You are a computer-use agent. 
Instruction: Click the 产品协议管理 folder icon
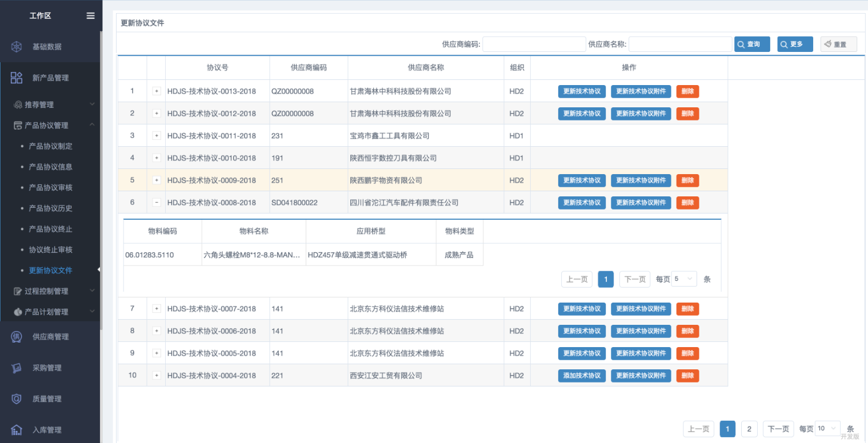(x=18, y=126)
